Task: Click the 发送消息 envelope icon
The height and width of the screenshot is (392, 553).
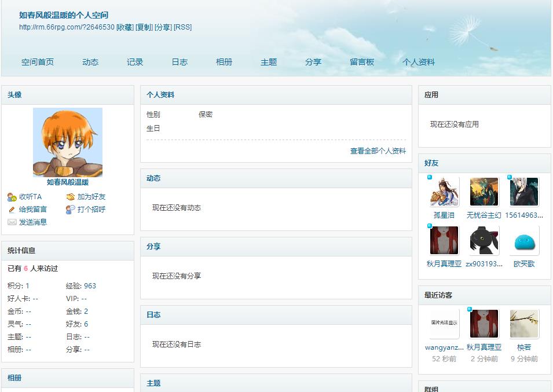Action: 12,222
